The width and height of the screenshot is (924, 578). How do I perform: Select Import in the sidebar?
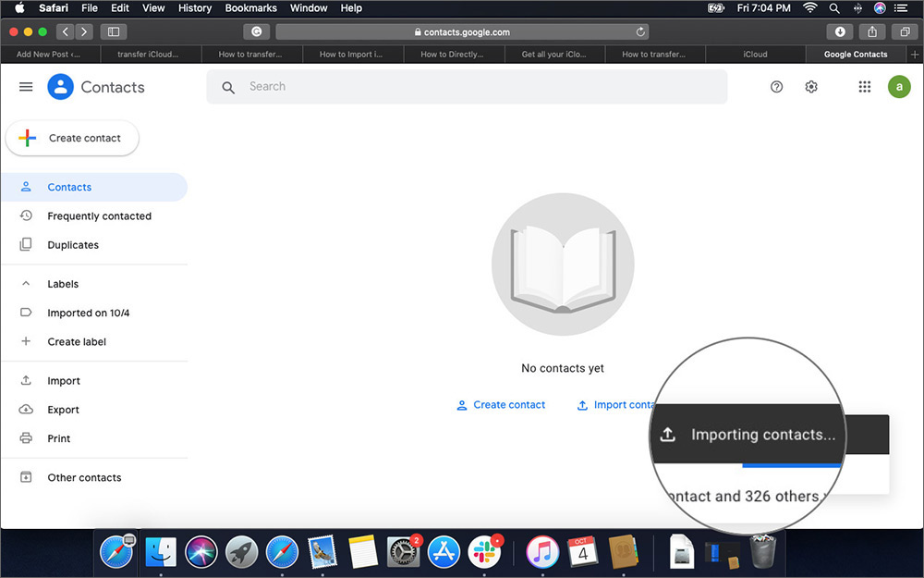pyautogui.click(x=63, y=380)
